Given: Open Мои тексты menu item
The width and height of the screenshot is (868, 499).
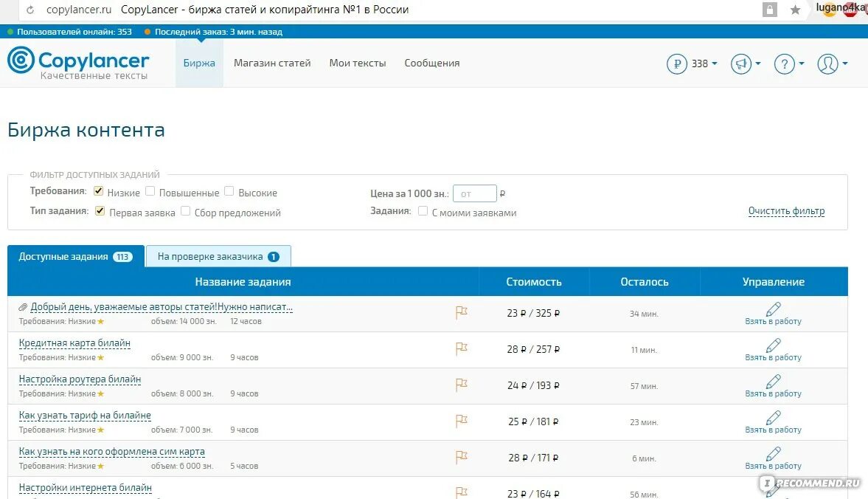Looking at the screenshot, I should point(358,63).
